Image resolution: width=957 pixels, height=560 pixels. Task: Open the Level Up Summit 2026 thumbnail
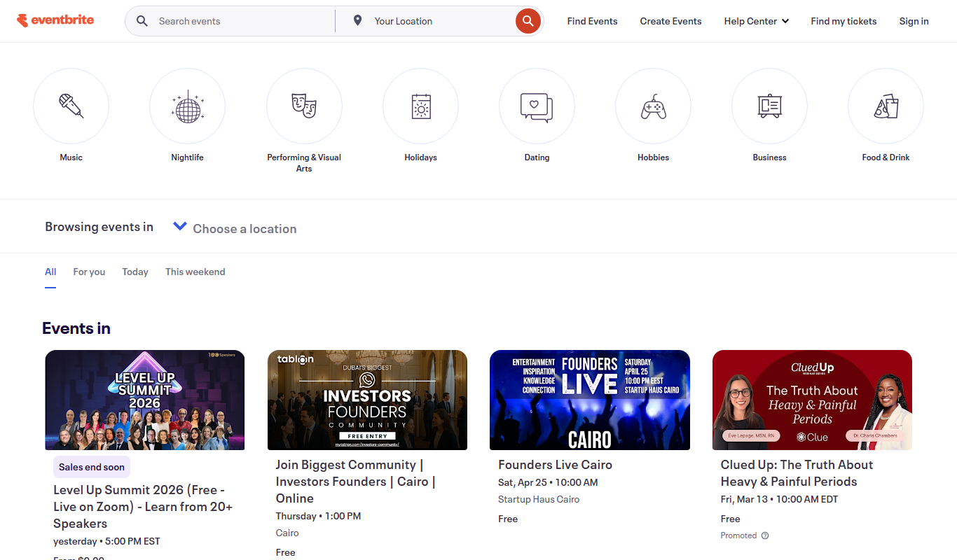145,400
